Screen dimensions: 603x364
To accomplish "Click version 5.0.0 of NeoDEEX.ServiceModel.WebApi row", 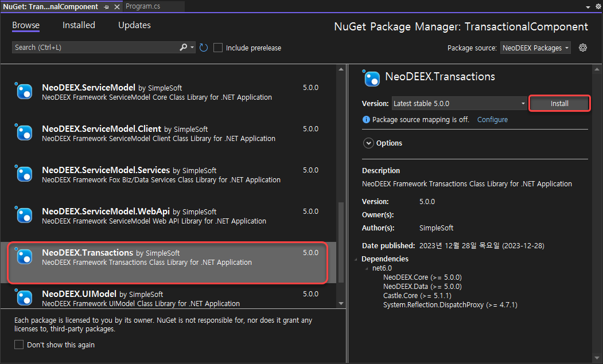I will [310, 212].
